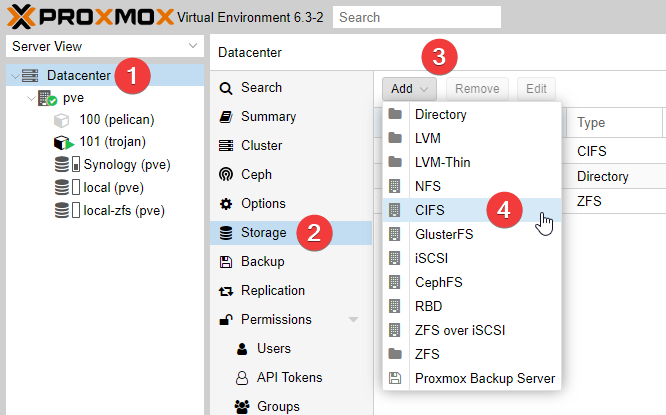
Task: Click the Synology (pve) storage icon
Action: (x=67, y=164)
